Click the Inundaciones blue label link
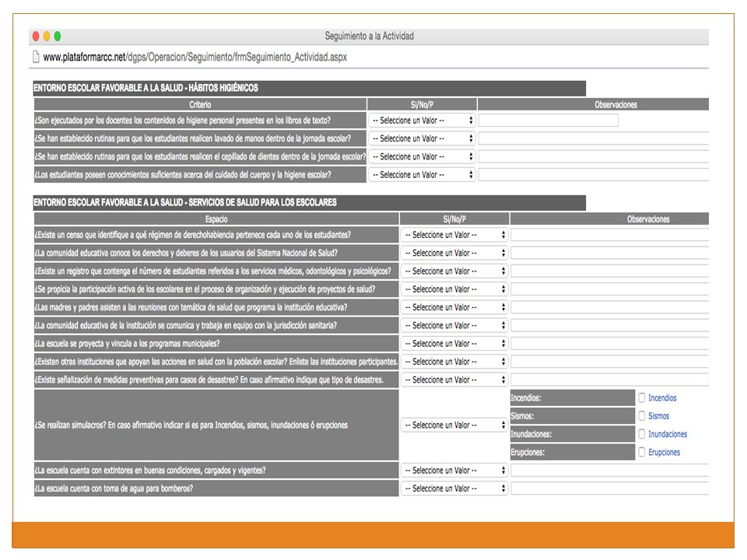 tap(668, 434)
